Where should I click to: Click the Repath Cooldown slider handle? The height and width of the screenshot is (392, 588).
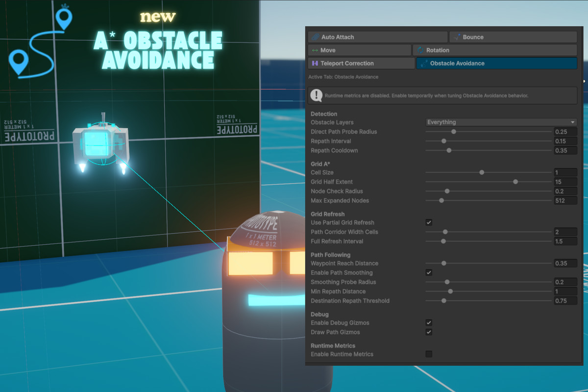(x=449, y=150)
